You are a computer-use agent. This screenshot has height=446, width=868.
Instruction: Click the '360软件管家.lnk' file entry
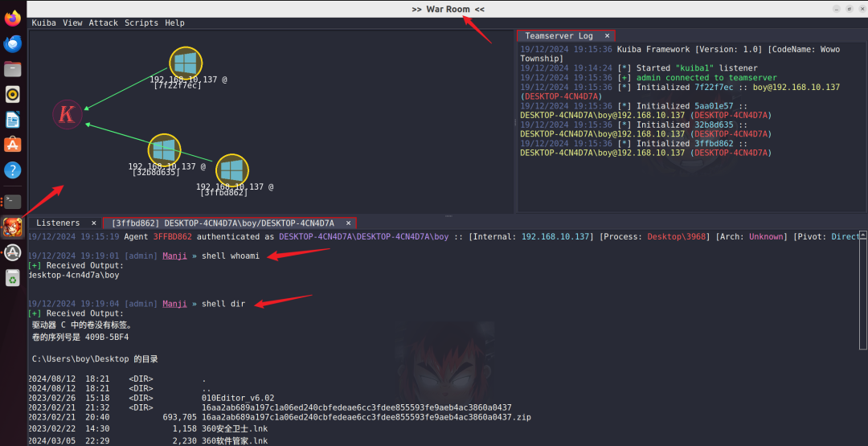[235, 441]
